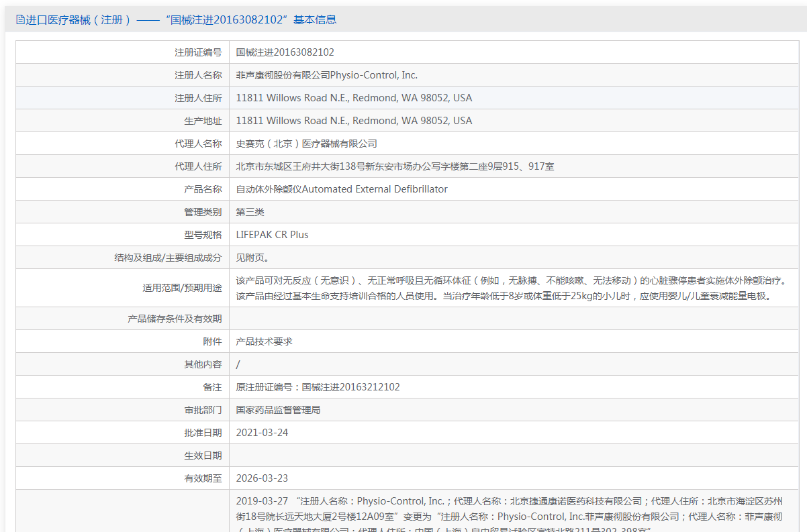Image resolution: width=807 pixels, height=532 pixels.
Task: Click the remark 原注册证编号：国械注进20163212102
Action: 318,387
